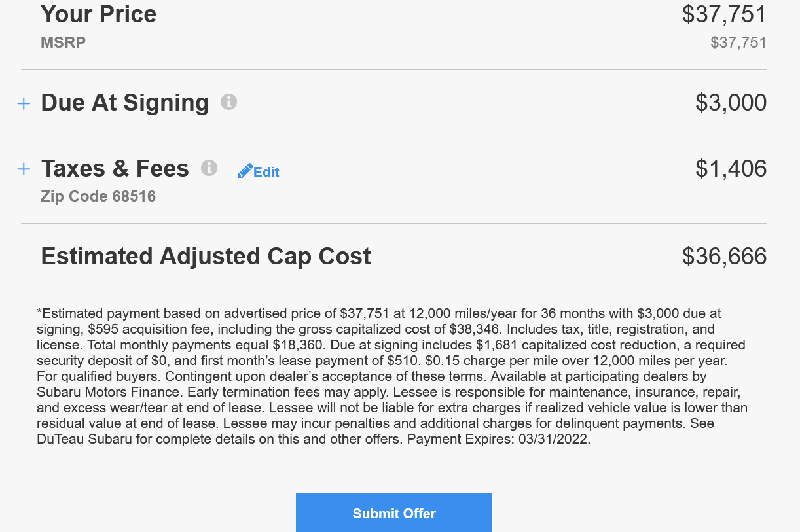This screenshot has width=800, height=532.
Task: Click the grey MSRP $37,751 value
Action: pos(738,43)
